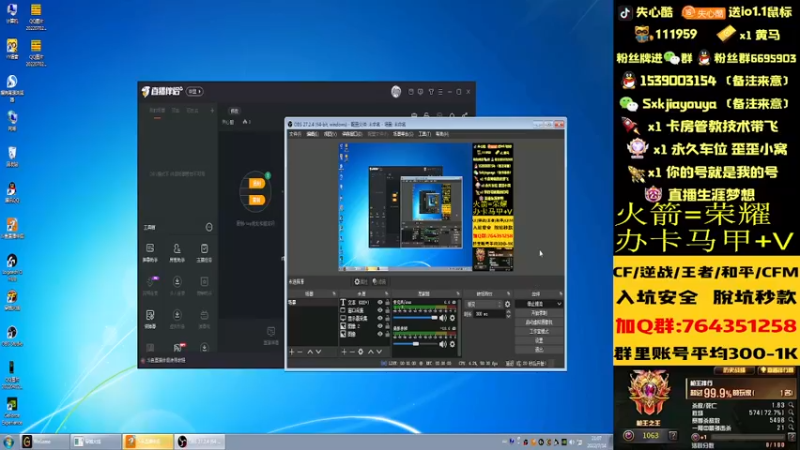Open the Edit menu in OBS
Screen dimensions: 800x450
[x=312, y=134]
